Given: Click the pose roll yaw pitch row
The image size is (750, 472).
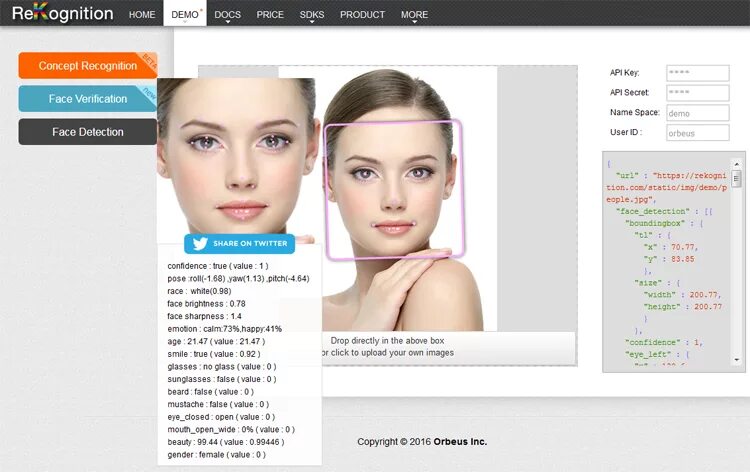Looking at the screenshot, I should click(238, 278).
